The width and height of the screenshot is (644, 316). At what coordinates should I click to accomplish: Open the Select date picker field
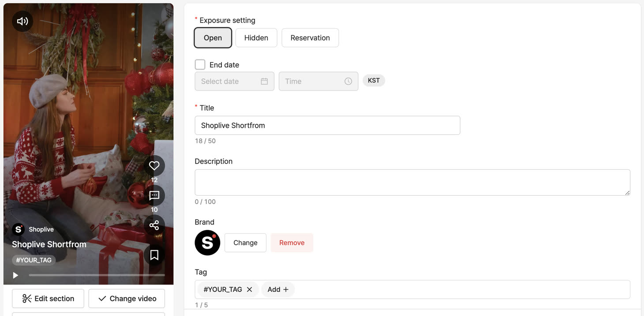(235, 82)
